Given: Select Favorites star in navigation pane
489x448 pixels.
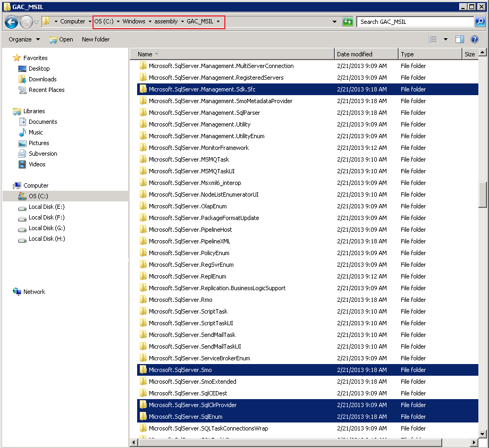Looking at the screenshot, I should pyautogui.click(x=16, y=58).
